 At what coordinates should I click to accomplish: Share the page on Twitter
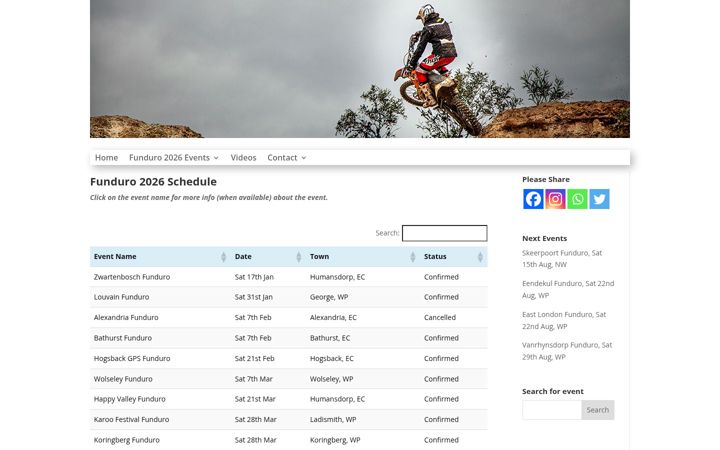pyautogui.click(x=599, y=199)
